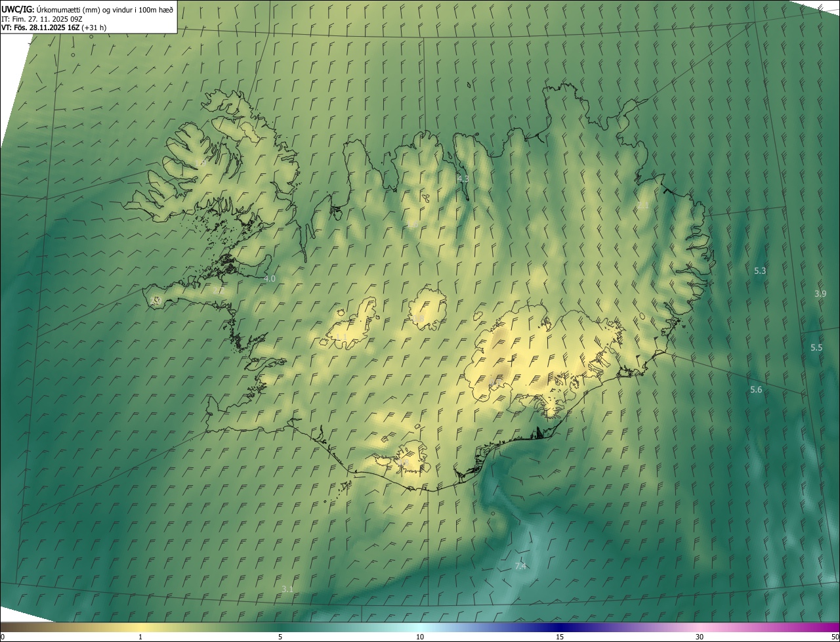Viewport: 840px width, 642px height.
Task: Click the value label 5.6 southeast of Iceland
Action: point(756,389)
